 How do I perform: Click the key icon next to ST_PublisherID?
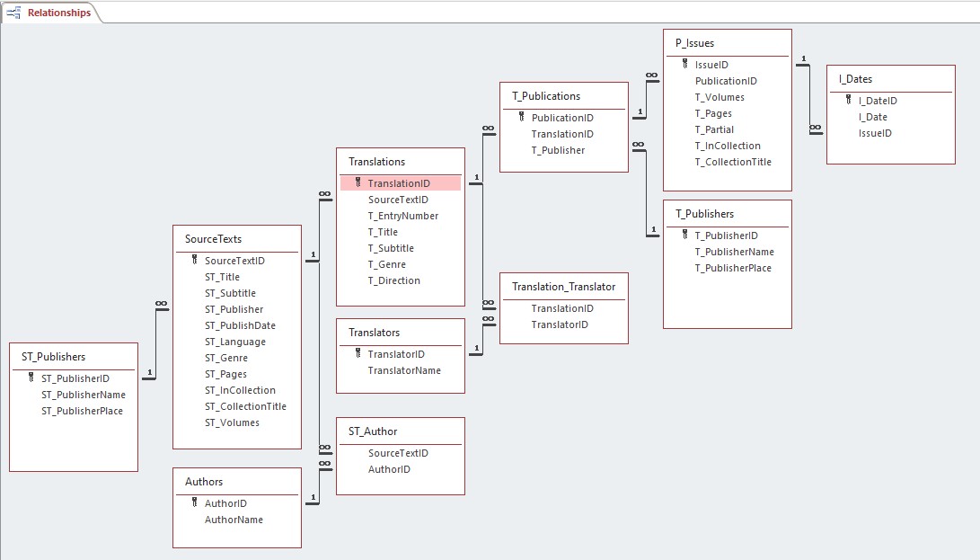(31, 378)
